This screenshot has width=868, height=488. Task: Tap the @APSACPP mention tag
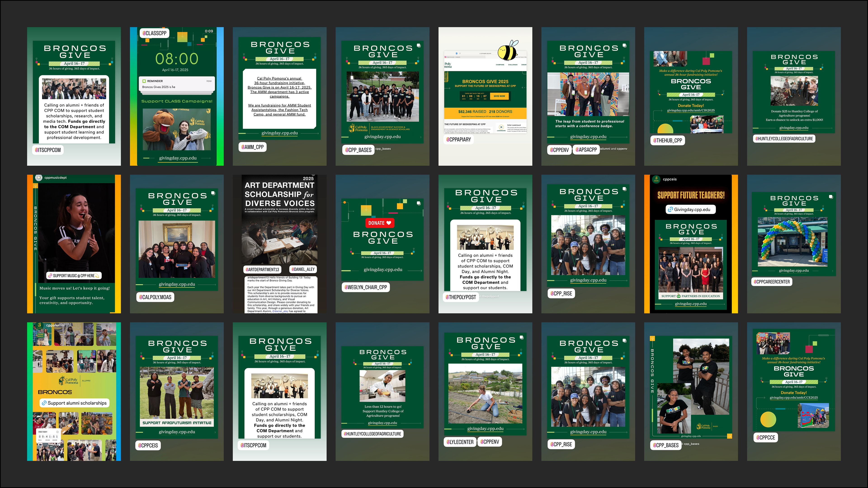[586, 150]
